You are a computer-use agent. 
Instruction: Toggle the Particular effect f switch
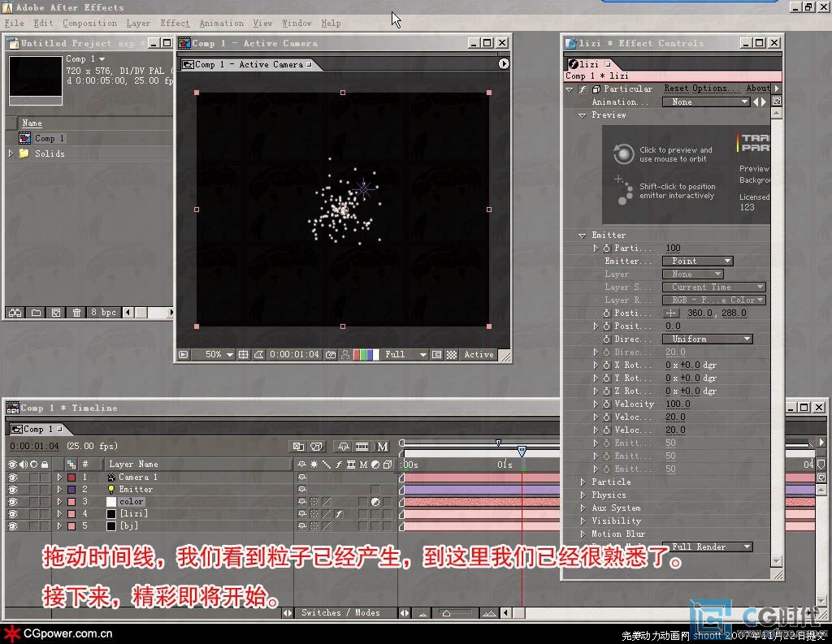tap(582, 89)
